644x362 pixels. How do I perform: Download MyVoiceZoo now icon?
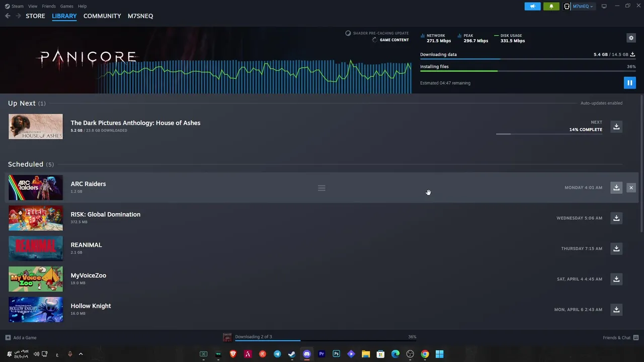616,279
